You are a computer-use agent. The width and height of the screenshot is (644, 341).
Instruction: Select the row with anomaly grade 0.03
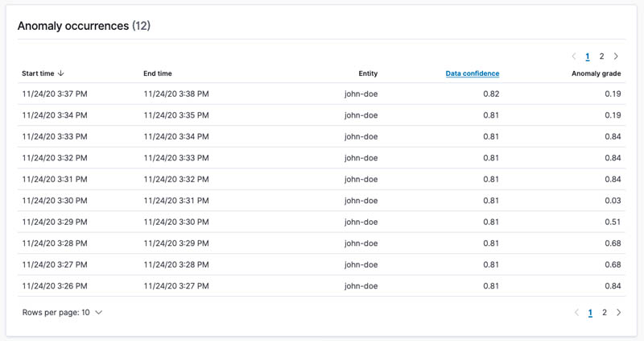coord(321,201)
